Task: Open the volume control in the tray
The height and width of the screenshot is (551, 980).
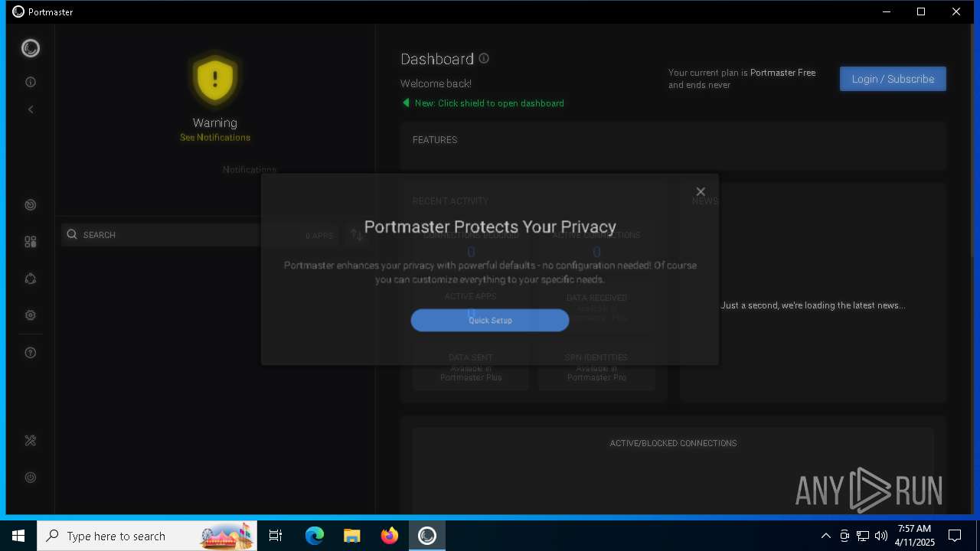Action: coord(881,536)
